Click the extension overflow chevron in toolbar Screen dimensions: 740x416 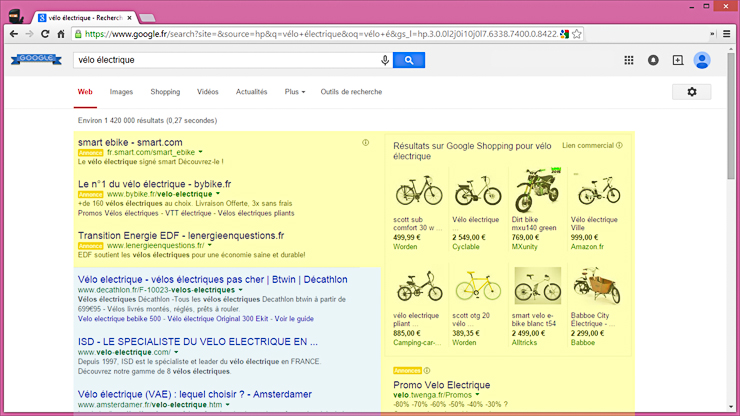tap(712, 34)
